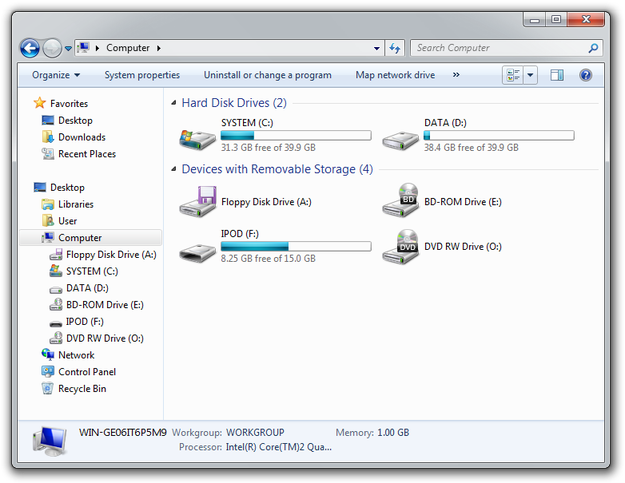This screenshot has width=625, height=483.
Task: Click the Hard Disk Drives (2) header
Action: coord(234,103)
